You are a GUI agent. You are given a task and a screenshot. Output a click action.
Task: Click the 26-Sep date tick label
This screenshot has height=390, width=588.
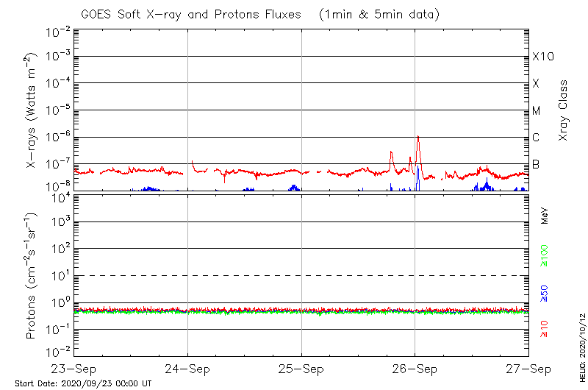coord(415,368)
